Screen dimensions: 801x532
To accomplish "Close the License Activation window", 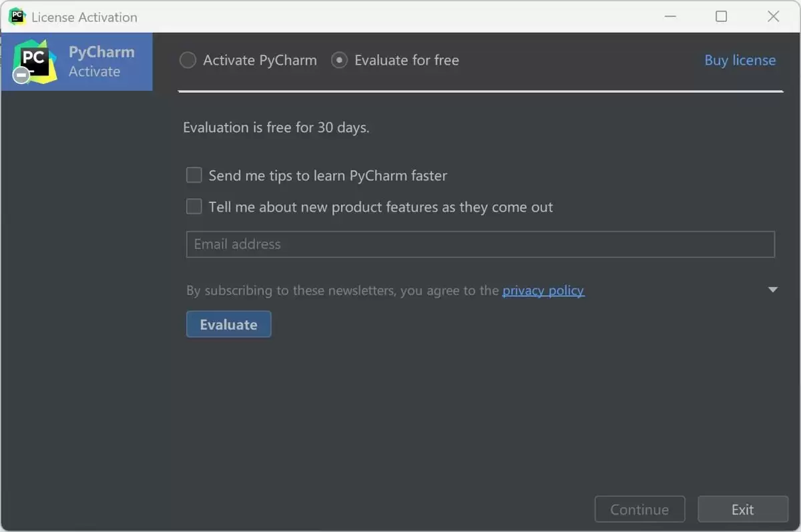I will (774, 17).
